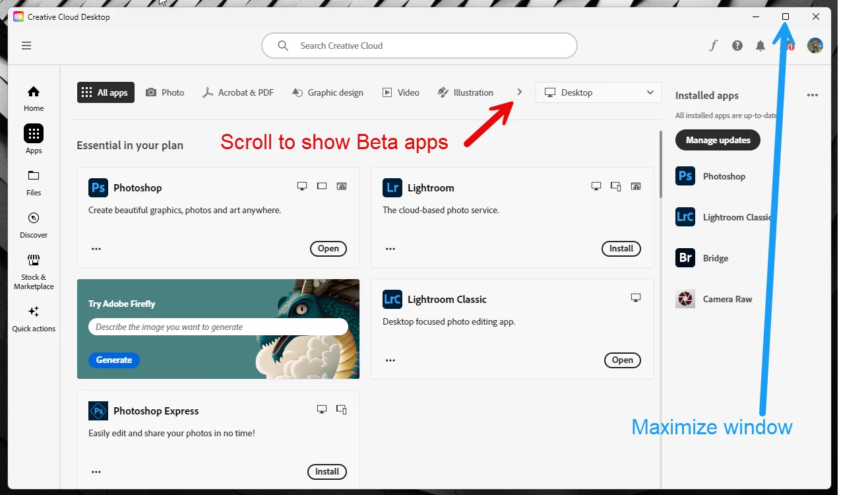Install Lightroom from its card
Viewport: 868px width, 495px height.
pyautogui.click(x=621, y=249)
